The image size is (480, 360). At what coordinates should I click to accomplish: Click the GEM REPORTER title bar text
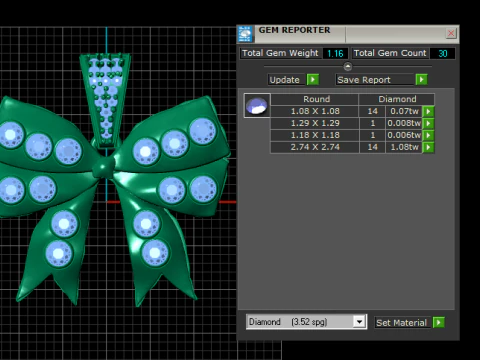point(294,30)
